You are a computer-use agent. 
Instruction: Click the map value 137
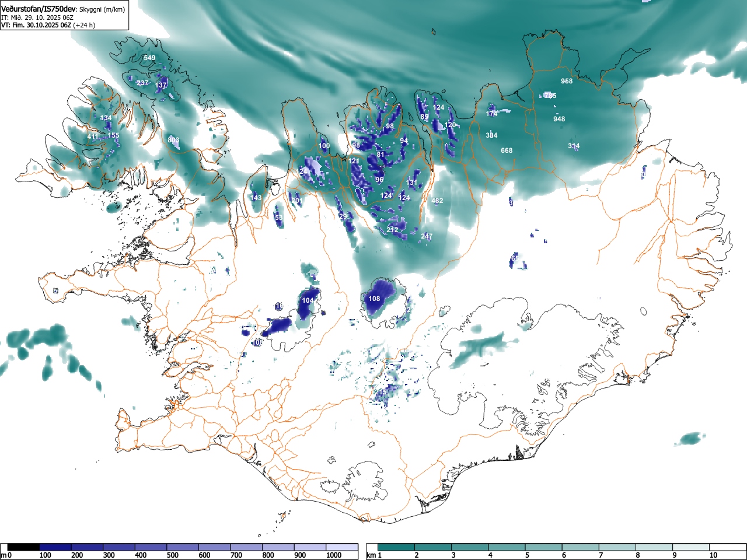[161, 85]
